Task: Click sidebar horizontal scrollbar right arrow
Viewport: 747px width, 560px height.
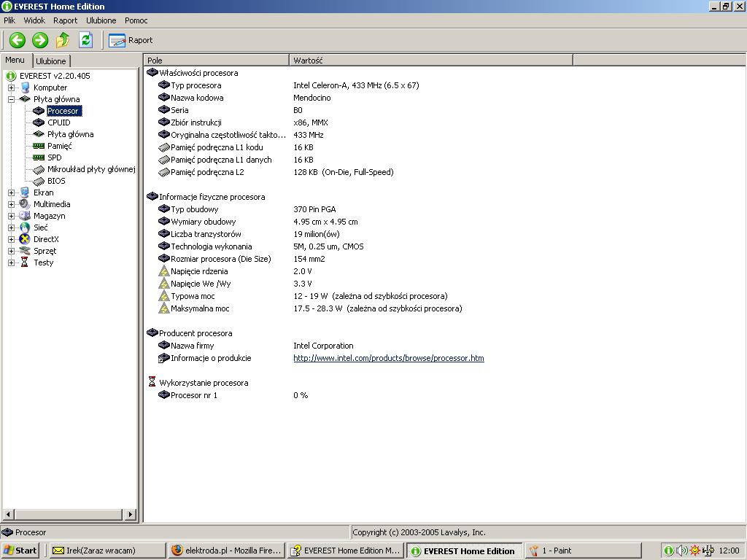Action: click(131, 514)
